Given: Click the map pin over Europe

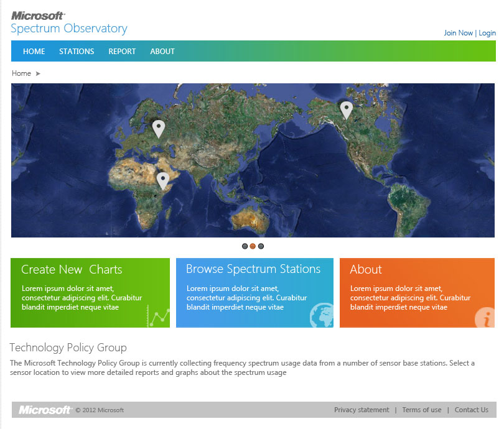Looking at the screenshot, I should point(159,127).
